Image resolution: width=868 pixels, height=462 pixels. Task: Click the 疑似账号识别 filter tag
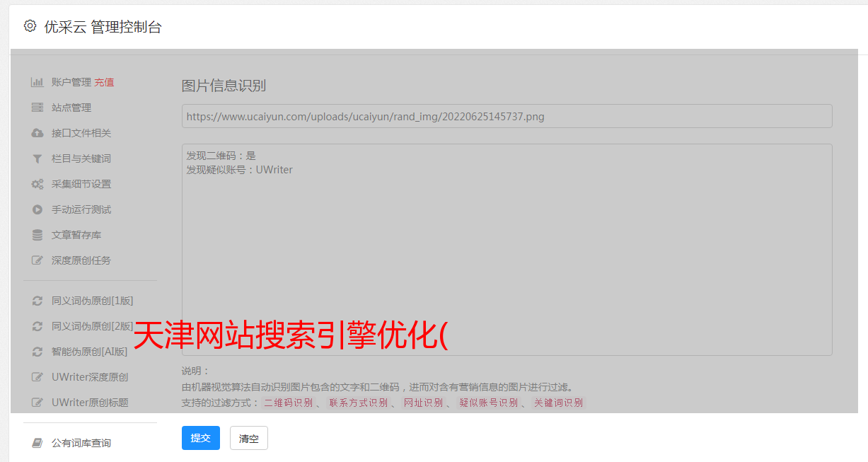pos(489,403)
